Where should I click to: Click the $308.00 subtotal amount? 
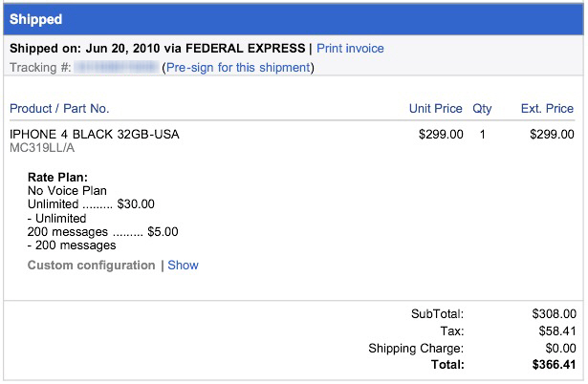[x=554, y=313]
